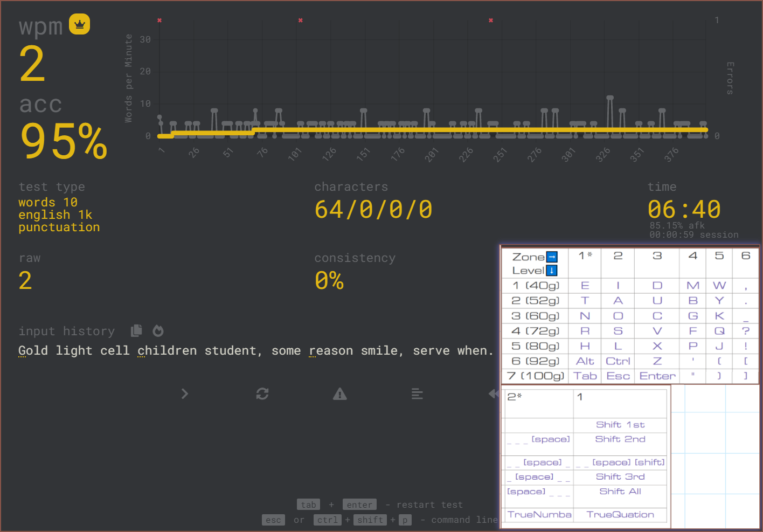Screen dimensions: 763x532
Task: Select the TrueQuation cell
Action: 620,515
